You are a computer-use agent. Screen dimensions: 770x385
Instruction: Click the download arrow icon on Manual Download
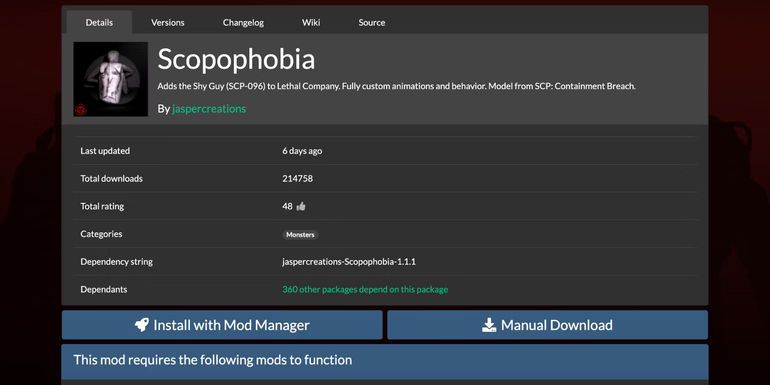[x=489, y=325]
